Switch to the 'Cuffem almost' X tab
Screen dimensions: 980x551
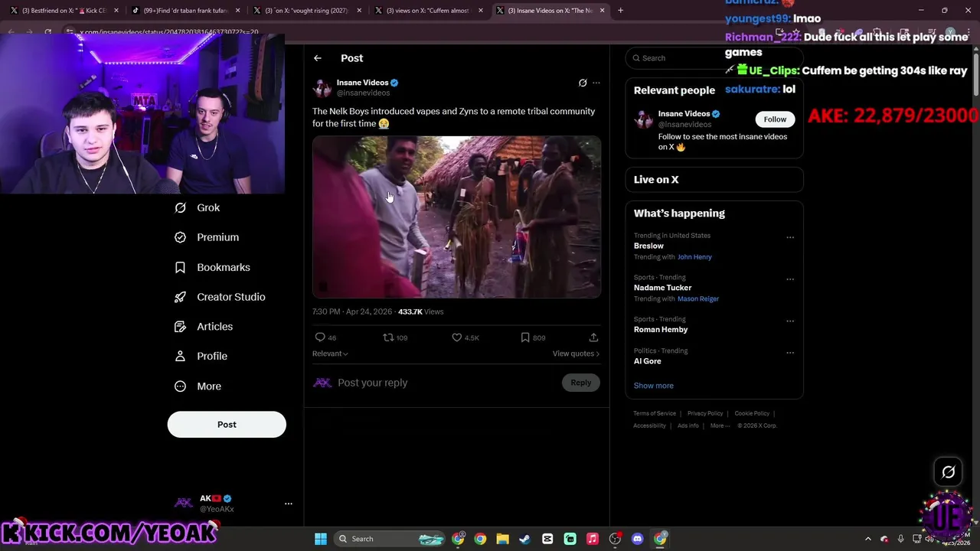pos(427,11)
